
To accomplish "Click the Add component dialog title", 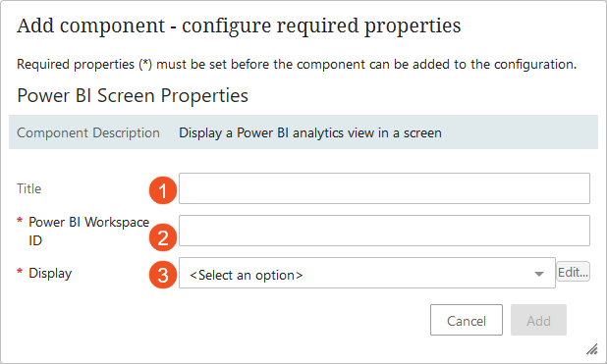I will coord(239,26).
